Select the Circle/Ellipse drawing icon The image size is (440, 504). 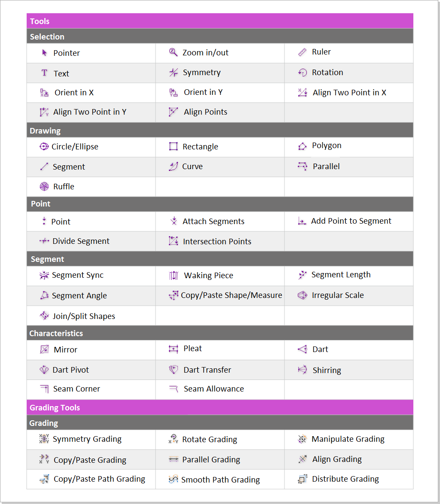(44, 146)
